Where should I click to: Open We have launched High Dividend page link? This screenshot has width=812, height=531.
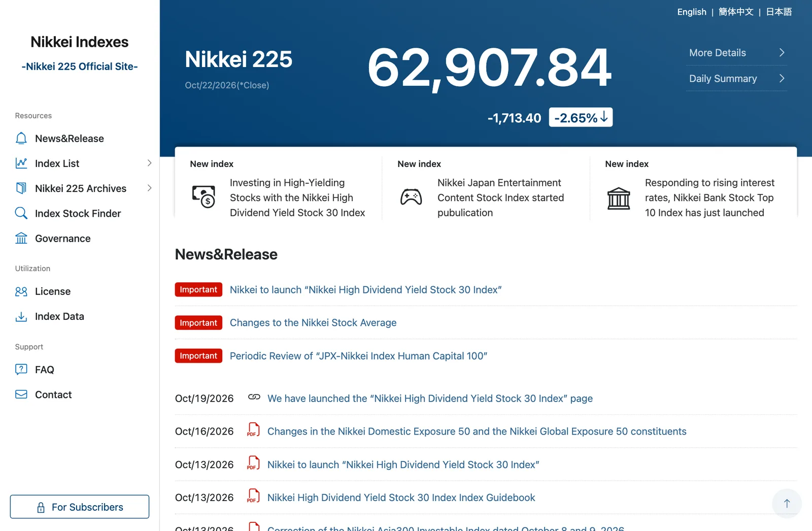pyautogui.click(x=430, y=399)
